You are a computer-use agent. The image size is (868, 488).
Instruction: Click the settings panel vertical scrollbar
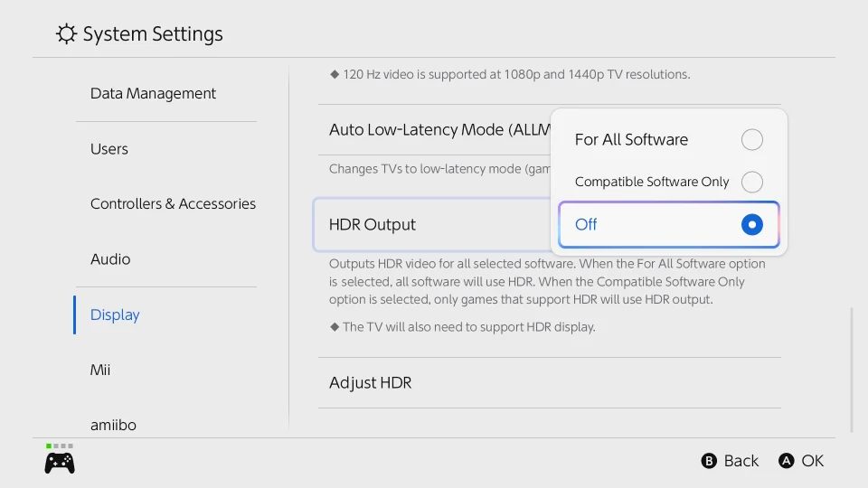pos(851,371)
